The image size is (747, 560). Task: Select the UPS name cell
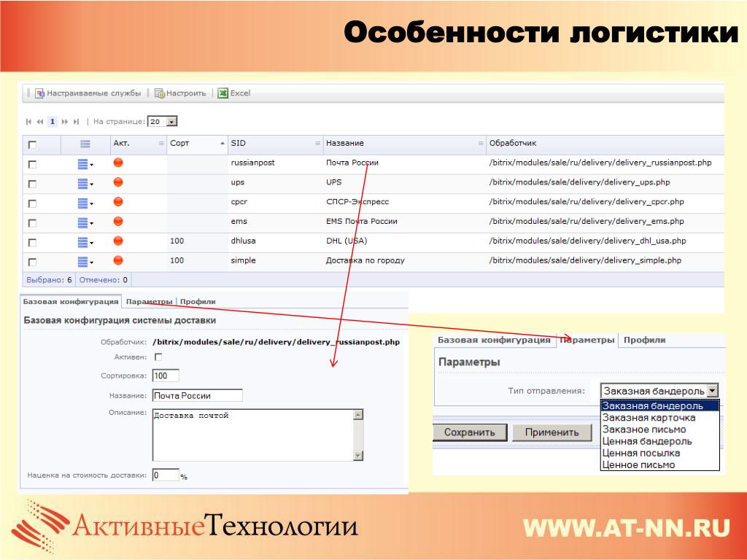click(x=334, y=182)
